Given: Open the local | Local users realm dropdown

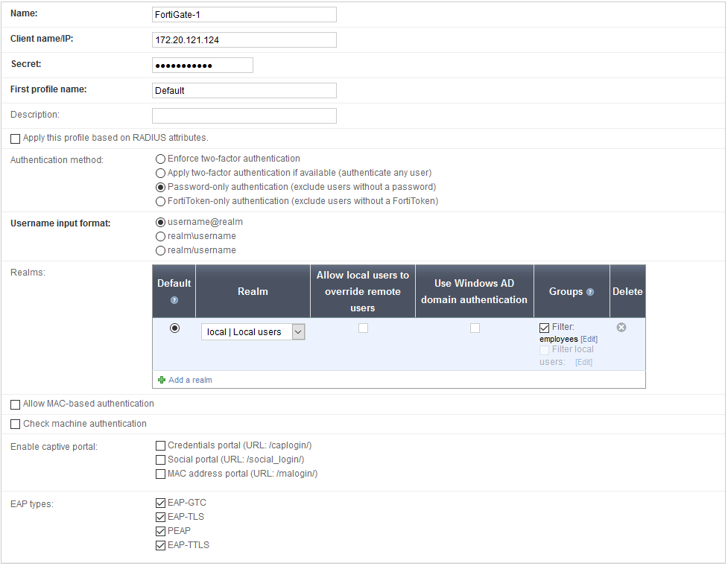Looking at the screenshot, I should tap(253, 331).
